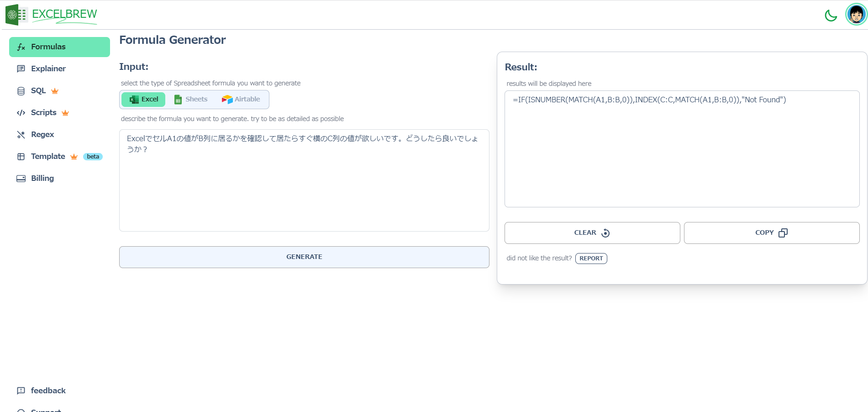Toggle dark mode with moon icon
The width and height of the screenshot is (868, 412).
[x=831, y=16]
